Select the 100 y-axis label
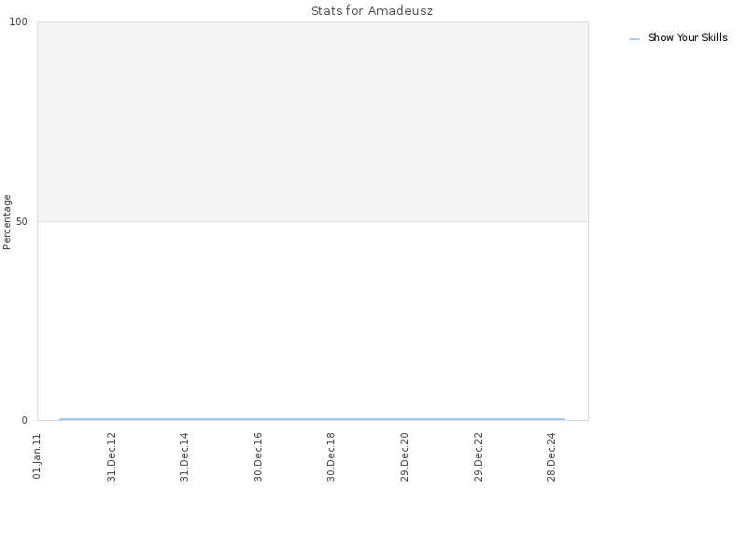Image resolution: width=747 pixels, height=560 pixels. point(19,21)
